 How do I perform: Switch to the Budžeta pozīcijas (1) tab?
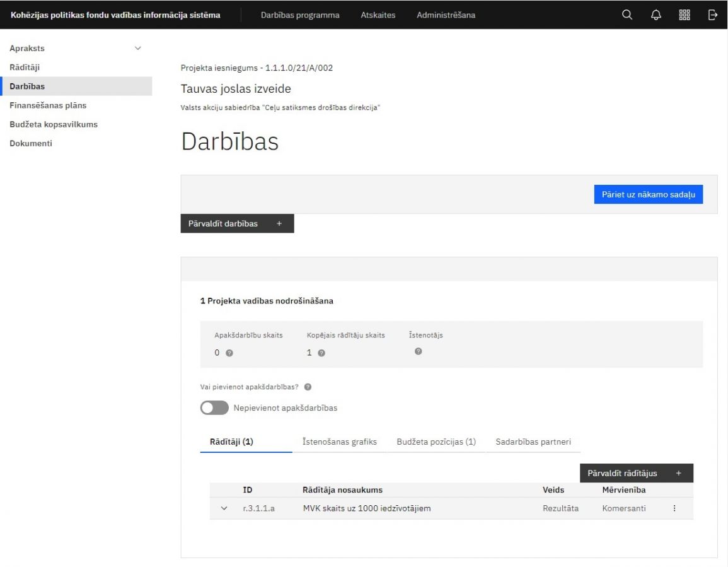(436, 442)
